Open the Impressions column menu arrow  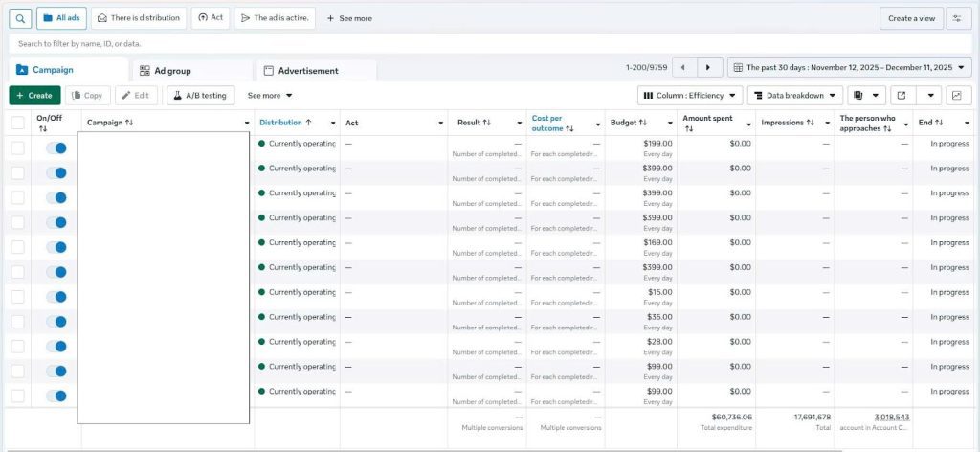coord(827,124)
